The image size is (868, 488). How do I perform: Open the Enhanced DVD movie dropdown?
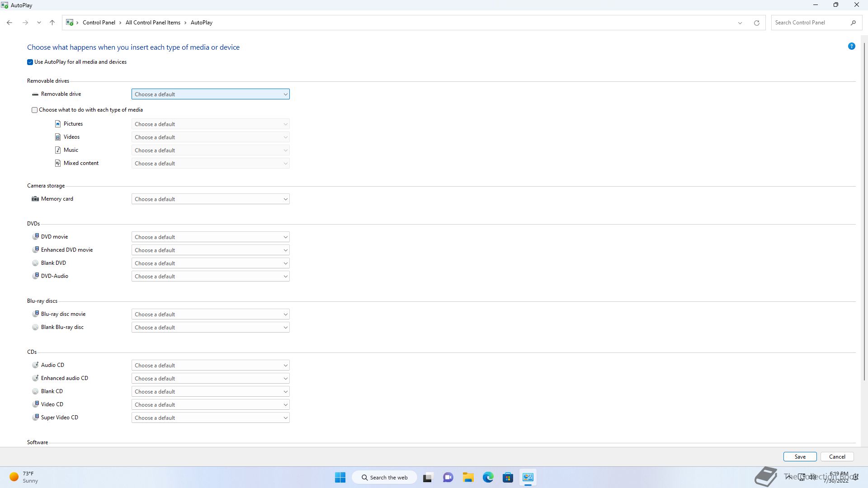tap(210, 250)
